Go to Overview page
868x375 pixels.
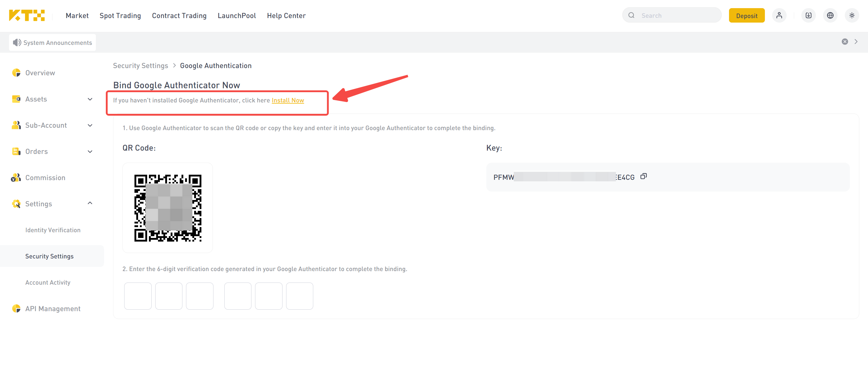click(40, 73)
